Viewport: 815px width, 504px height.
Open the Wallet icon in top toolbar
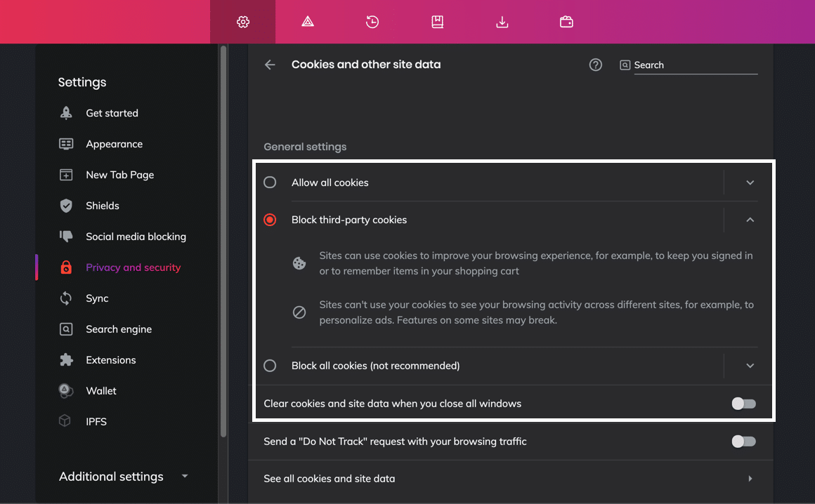tap(566, 22)
